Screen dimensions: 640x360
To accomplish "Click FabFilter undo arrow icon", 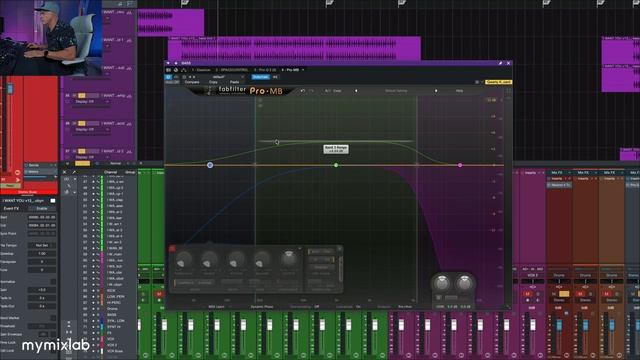I will click(x=302, y=91).
